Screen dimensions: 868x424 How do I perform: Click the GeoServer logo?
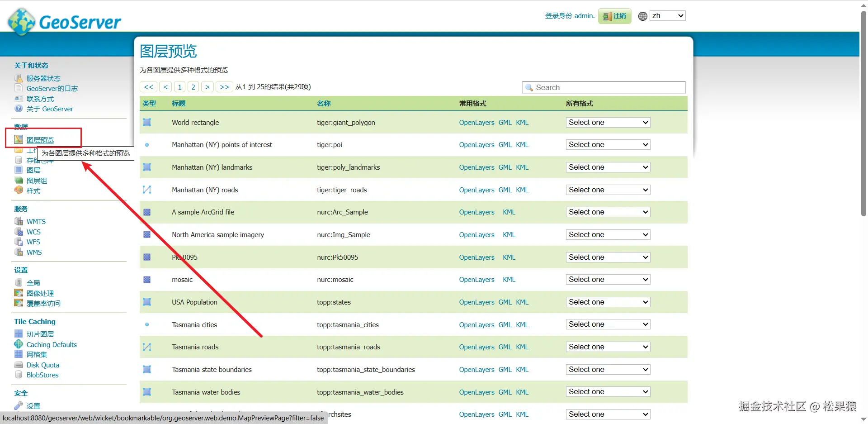pyautogui.click(x=65, y=21)
